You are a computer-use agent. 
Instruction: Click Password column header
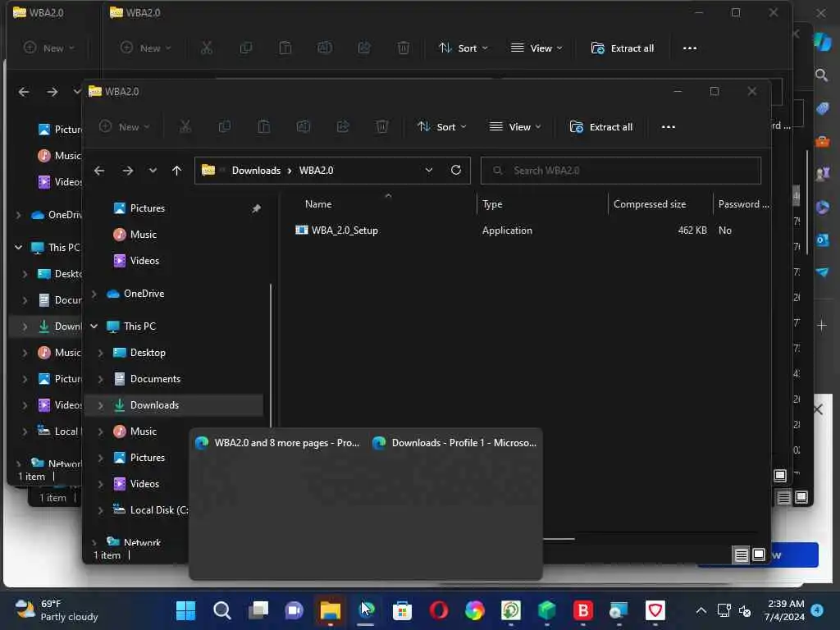pyautogui.click(x=742, y=204)
